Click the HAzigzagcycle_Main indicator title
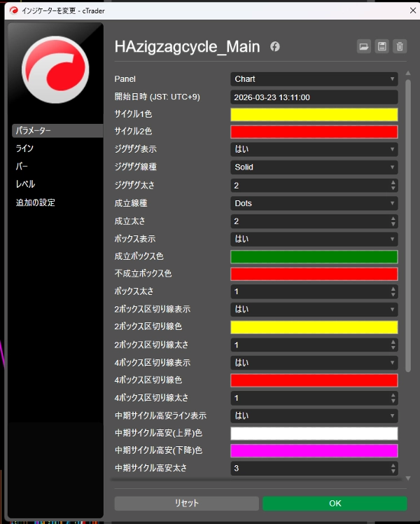Image resolution: width=420 pixels, height=524 pixels. [x=187, y=47]
